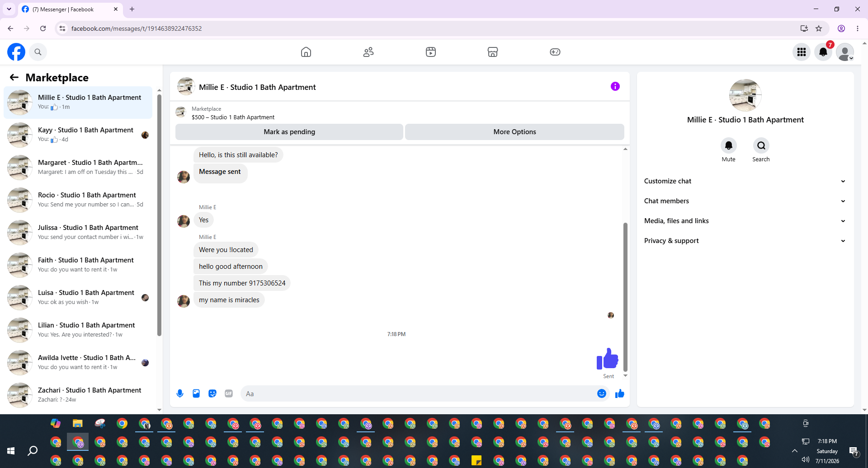This screenshot has height=468, width=868.
Task: Open Chrome three-dot menu
Action: (858, 28)
